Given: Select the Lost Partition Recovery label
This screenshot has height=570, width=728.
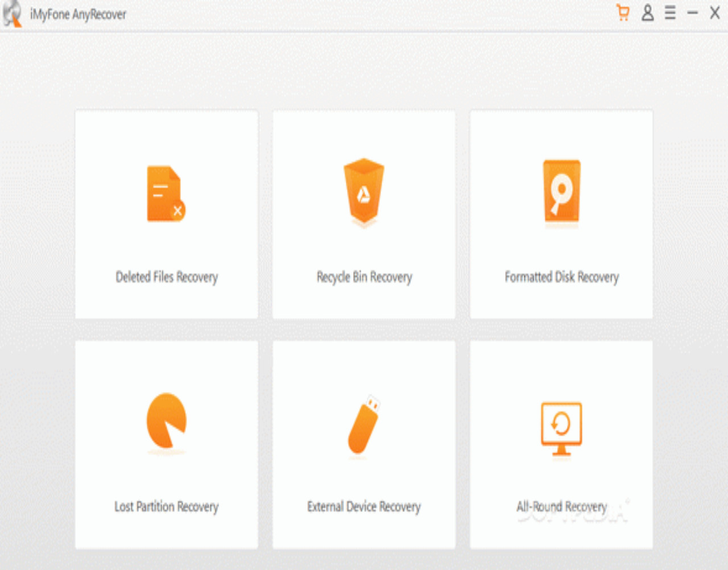Looking at the screenshot, I should click(x=166, y=506).
